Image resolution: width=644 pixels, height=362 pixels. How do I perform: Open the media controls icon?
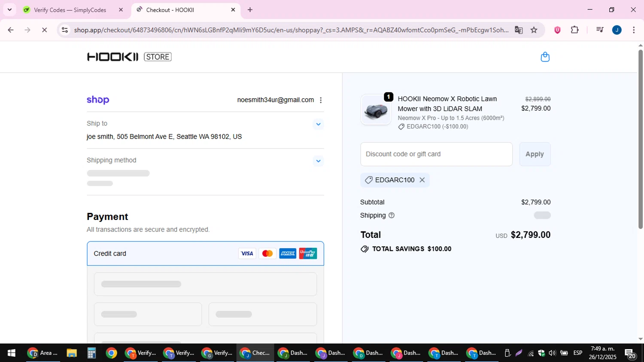600,30
